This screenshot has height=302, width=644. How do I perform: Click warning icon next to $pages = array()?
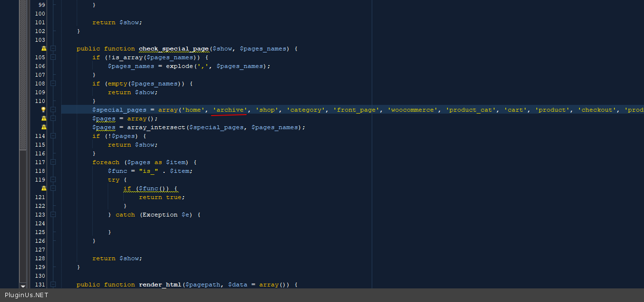point(44,118)
